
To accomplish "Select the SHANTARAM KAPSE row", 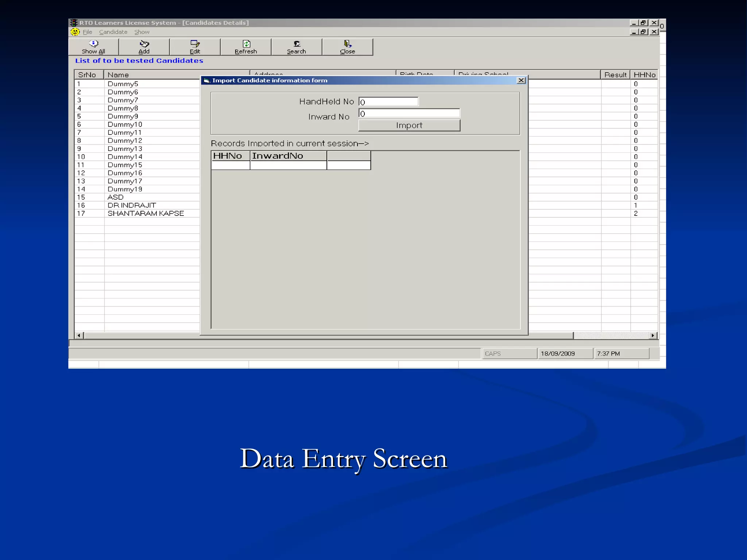I will [x=146, y=214].
